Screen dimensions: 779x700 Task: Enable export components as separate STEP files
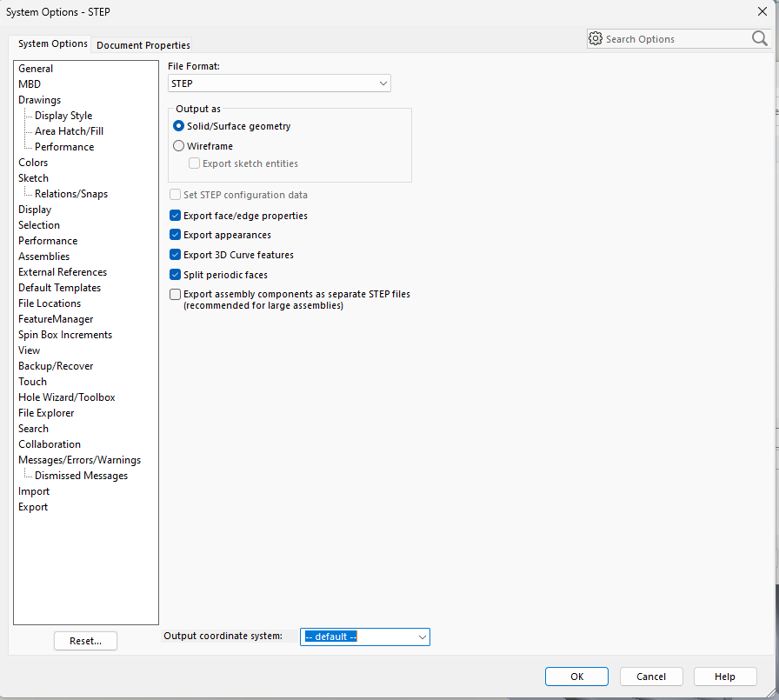click(x=175, y=295)
